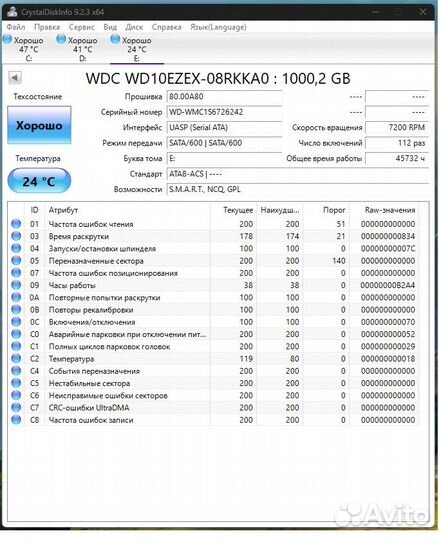Click status icon of attribute 04 spindle starts
This screenshot has height=540, width=441.
(x=16, y=248)
